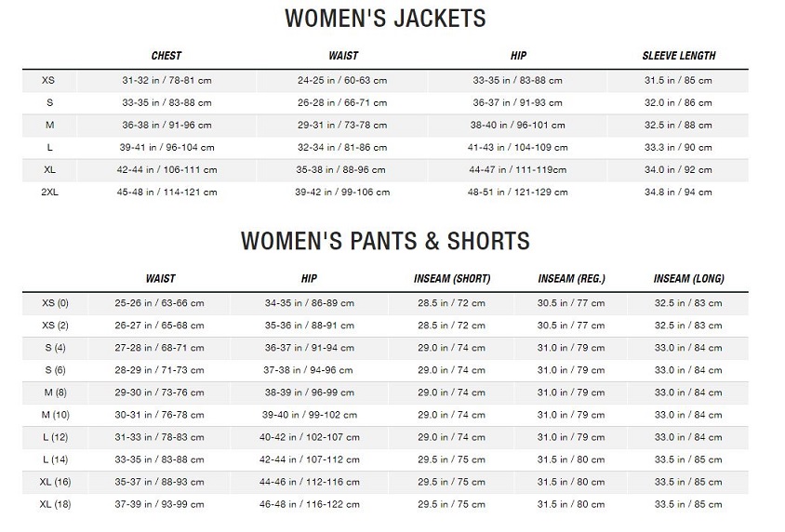Click the Inseam (Short) column header
Screen dimensions: 785x532
click(452, 278)
